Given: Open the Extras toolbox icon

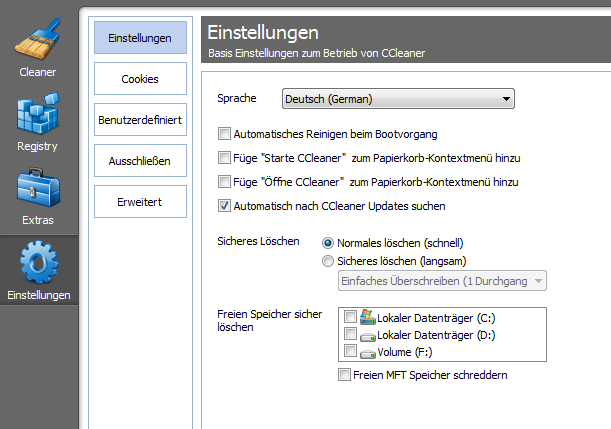Looking at the screenshot, I should pyautogui.click(x=38, y=188).
